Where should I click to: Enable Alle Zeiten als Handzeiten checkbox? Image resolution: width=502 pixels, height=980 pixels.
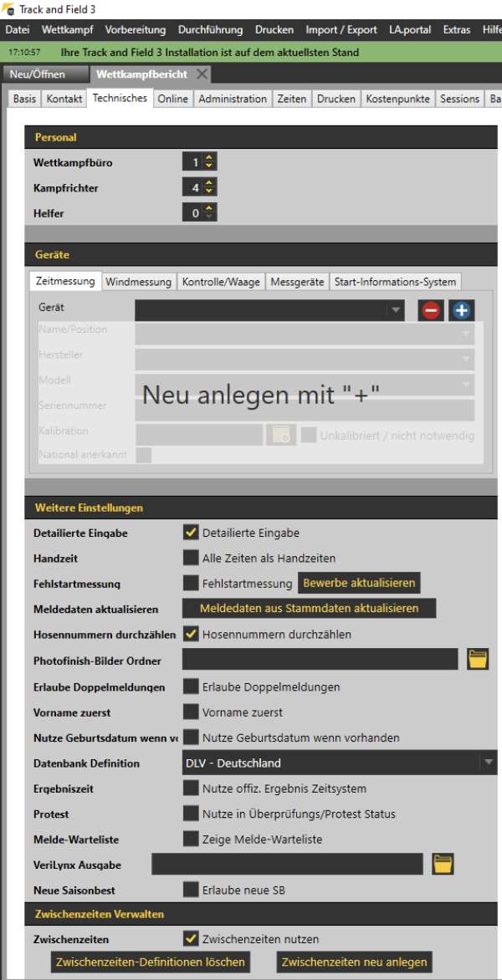click(x=191, y=558)
